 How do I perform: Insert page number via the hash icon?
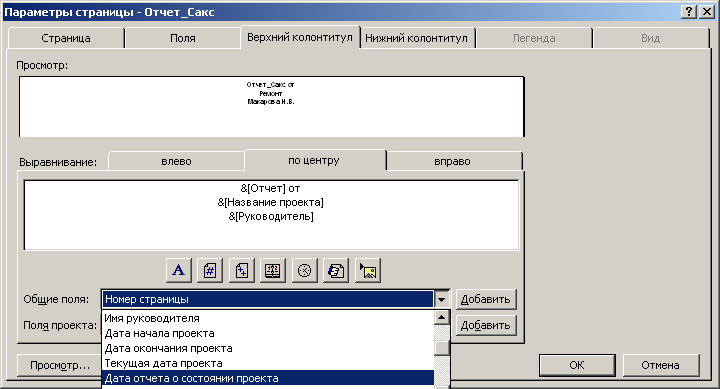click(x=210, y=270)
